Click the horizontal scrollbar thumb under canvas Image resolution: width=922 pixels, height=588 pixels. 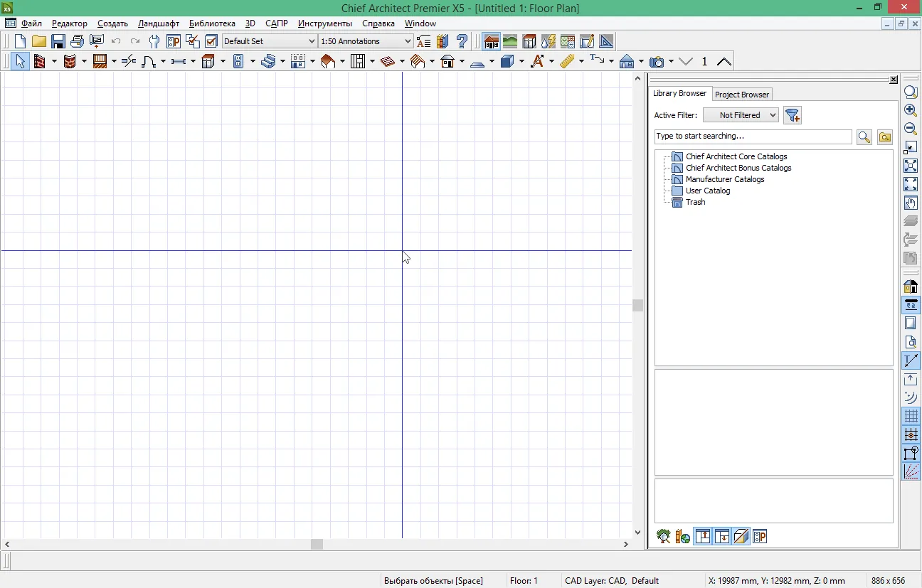pos(317,544)
